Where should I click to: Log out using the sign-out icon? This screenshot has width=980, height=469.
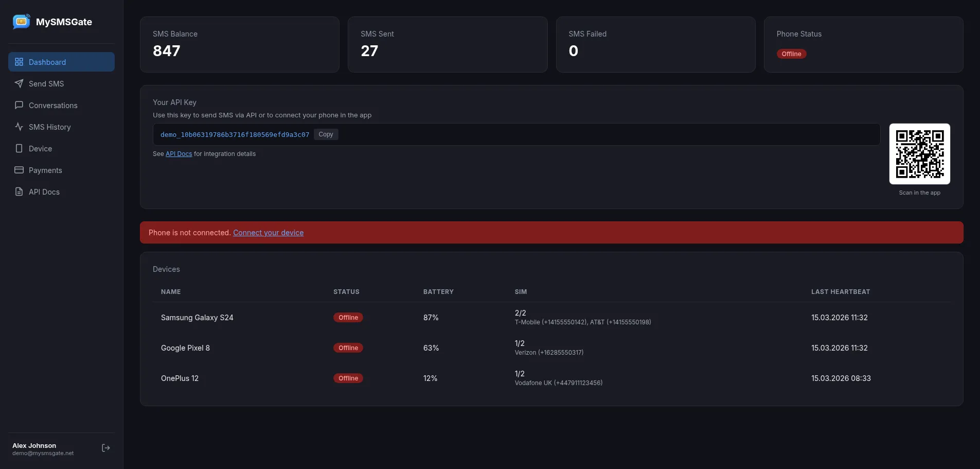coord(106,448)
